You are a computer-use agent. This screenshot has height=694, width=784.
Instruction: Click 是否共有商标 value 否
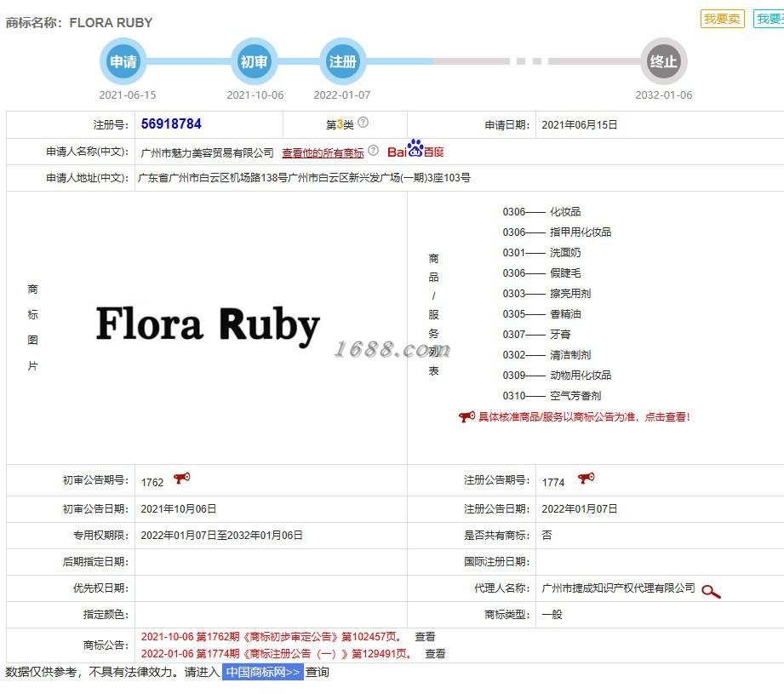tap(547, 536)
